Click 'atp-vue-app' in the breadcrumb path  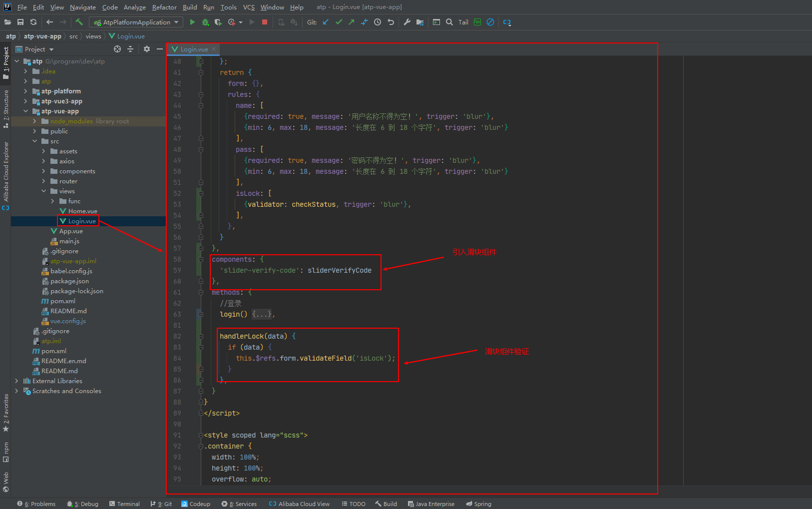42,36
